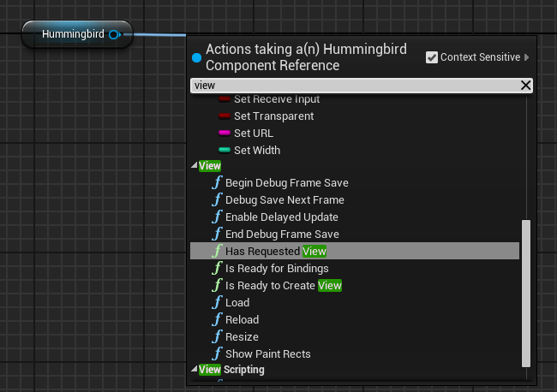Viewport: 557px width, 392px height.
Task: Collapse the View Scripting category triangle
Action: pos(194,369)
